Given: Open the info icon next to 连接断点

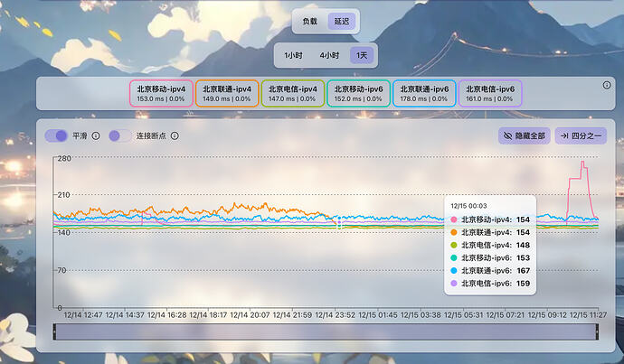Looking at the screenshot, I should pyautogui.click(x=175, y=135).
